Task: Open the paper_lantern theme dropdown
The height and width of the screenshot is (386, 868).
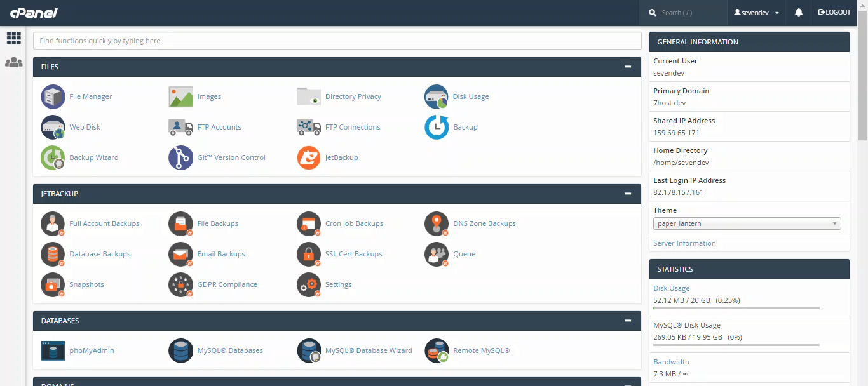Action: coord(747,223)
